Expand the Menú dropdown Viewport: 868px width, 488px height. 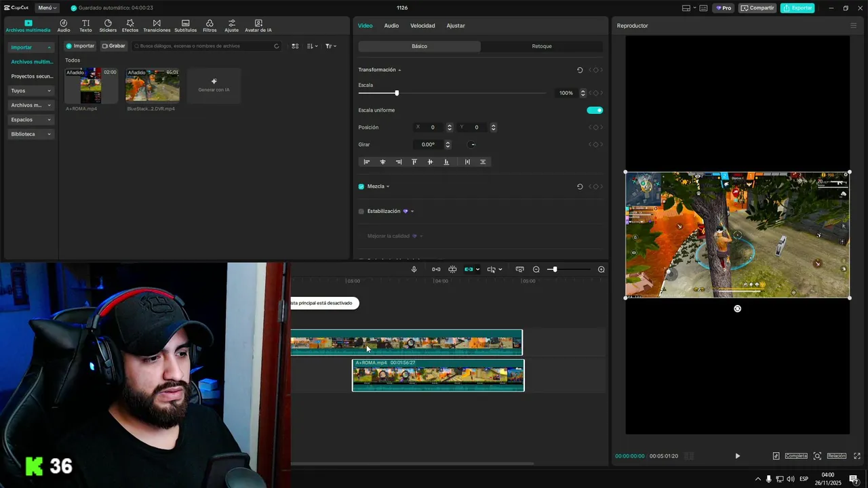pos(47,8)
